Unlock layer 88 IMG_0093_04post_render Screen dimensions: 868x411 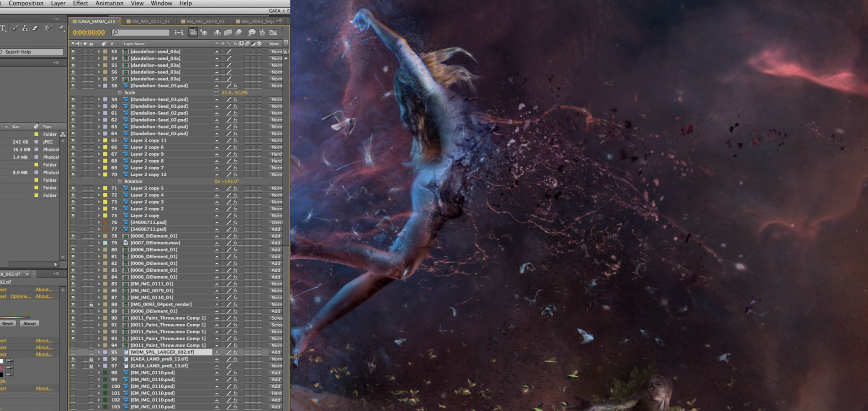point(91,305)
